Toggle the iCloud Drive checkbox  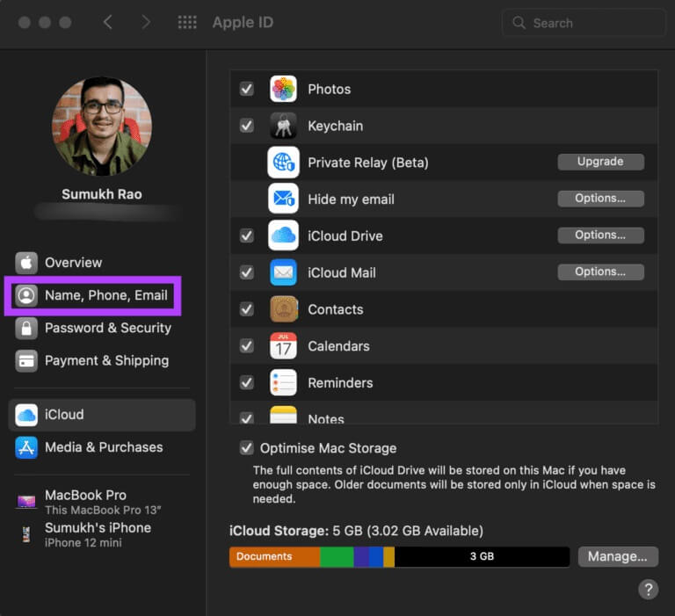pyautogui.click(x=247, y=236)
